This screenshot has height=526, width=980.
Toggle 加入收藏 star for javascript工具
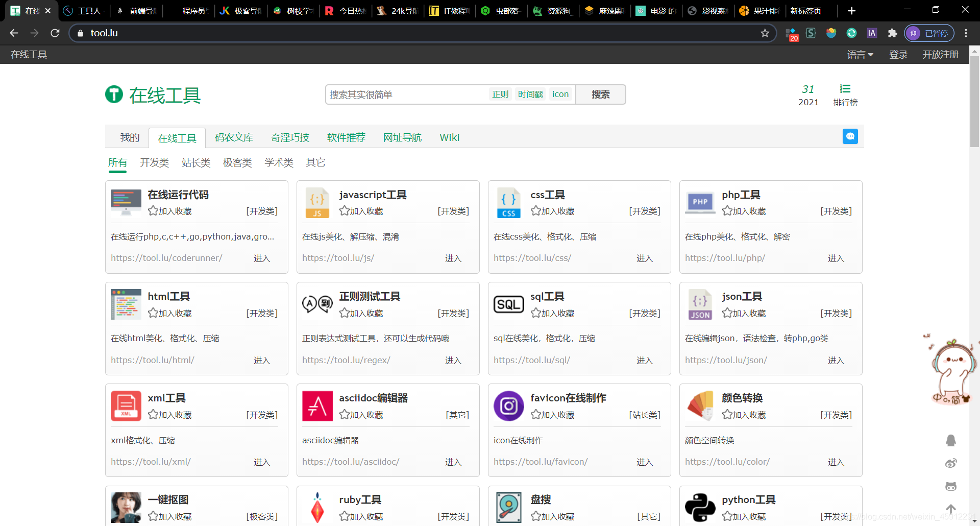[x=344, y=210]
